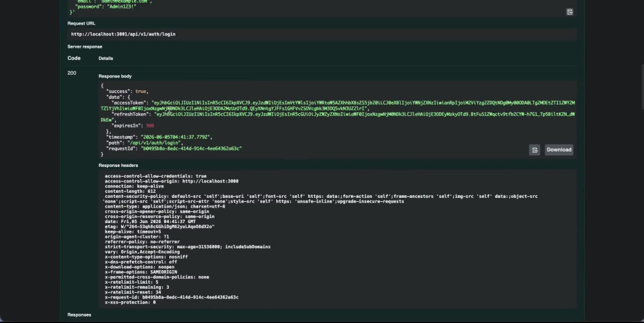Screen dimensions: 644x323
Task: Click the request URL http://localhost:3001/api/v1/auth/login
Action: (123, 34)
